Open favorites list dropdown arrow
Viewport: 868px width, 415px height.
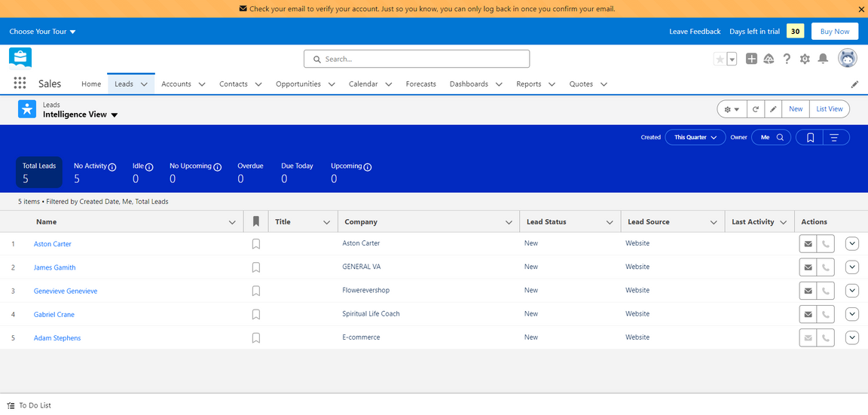(x=732, y=60)
